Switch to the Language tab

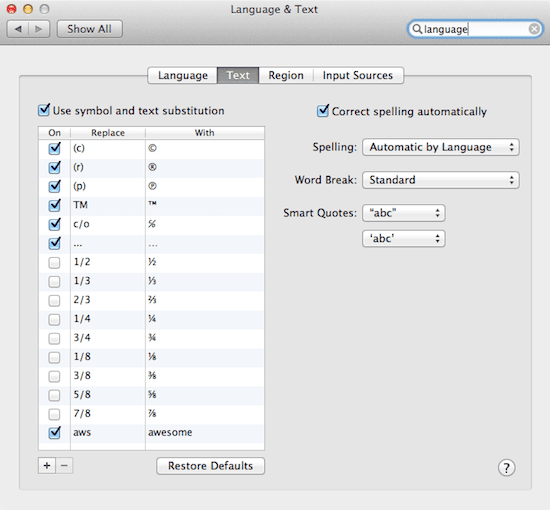tap(183, 75)
